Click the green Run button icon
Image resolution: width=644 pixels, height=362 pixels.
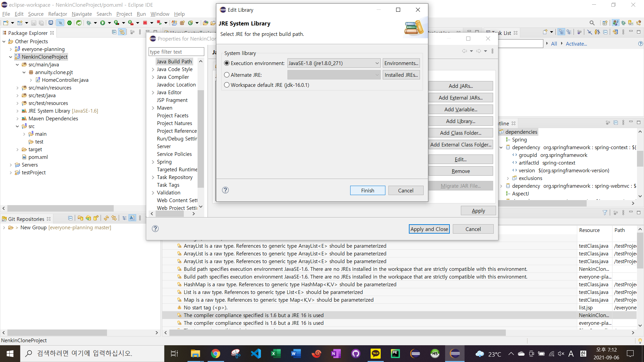(103, 23)
